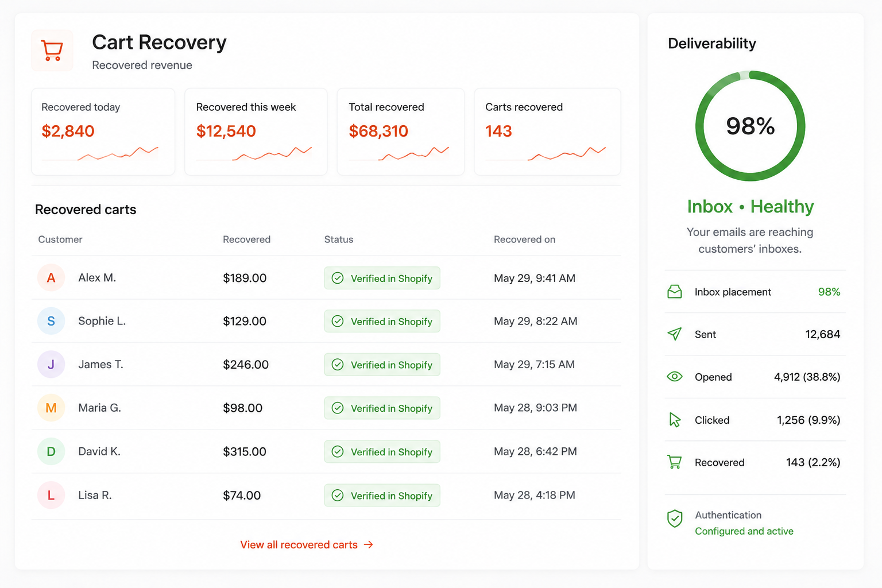Screen dimensions: 882x588
Task: Open the Total recovered card
Action: 401,131
